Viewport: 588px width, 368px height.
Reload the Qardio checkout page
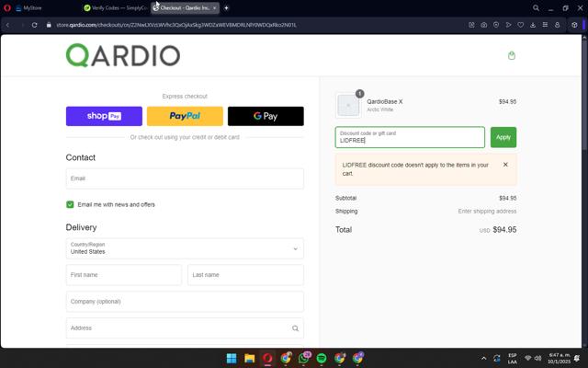(35, 25)
